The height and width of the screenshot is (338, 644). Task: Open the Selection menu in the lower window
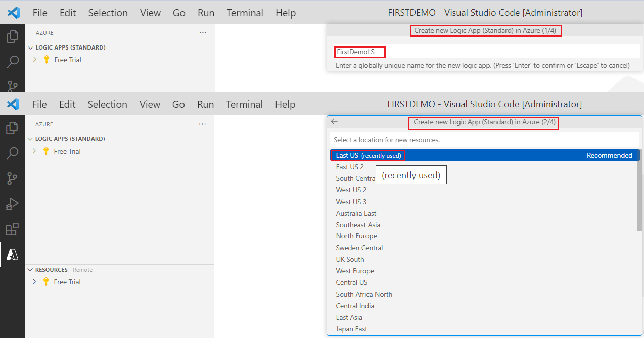tap(107, 104)
